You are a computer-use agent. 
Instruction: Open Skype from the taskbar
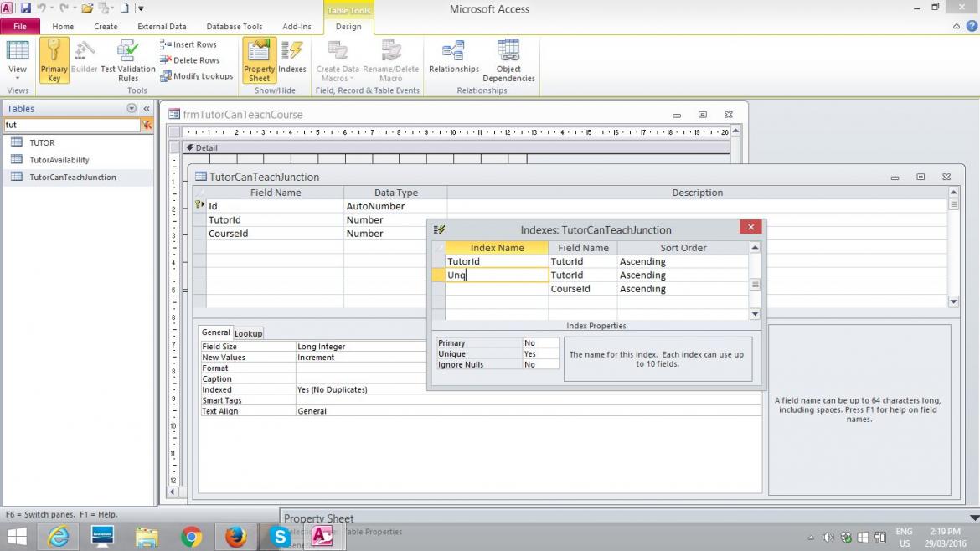point(280,537)
